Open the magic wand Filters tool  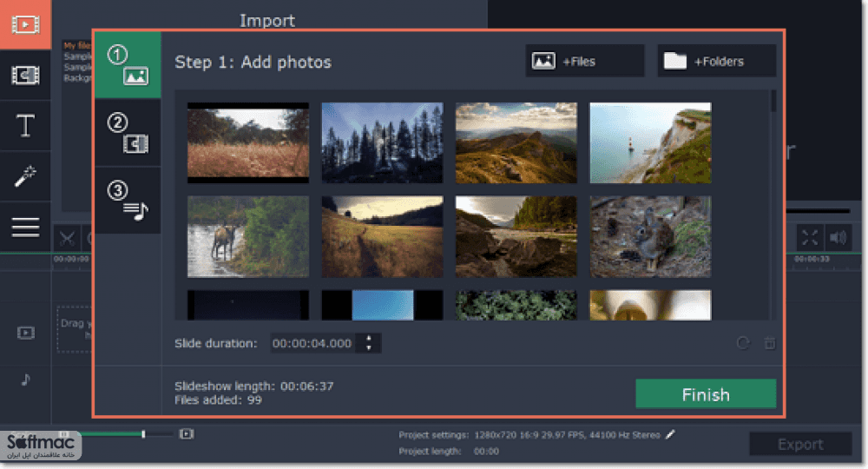tap(25, 176)
